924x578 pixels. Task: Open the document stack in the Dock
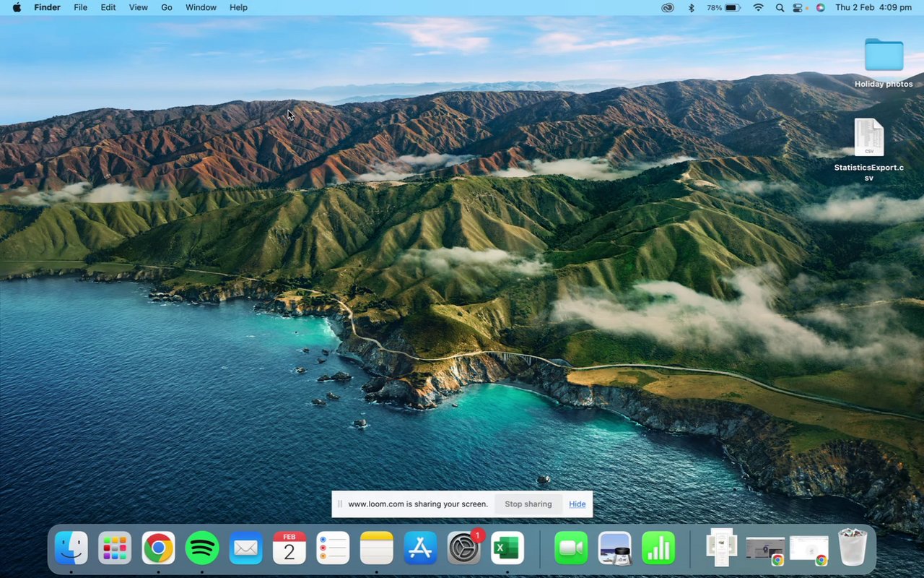(721, 548)
